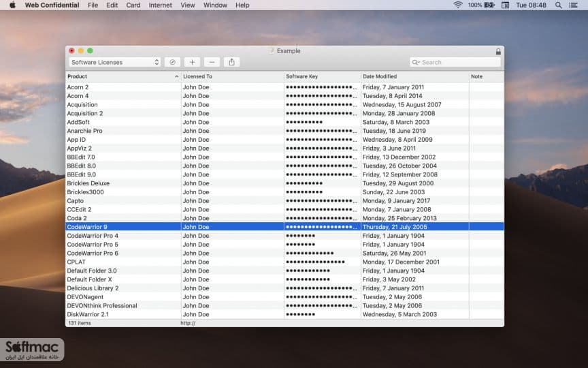Click the highlighted CodeWarrior 9 row

284,227
